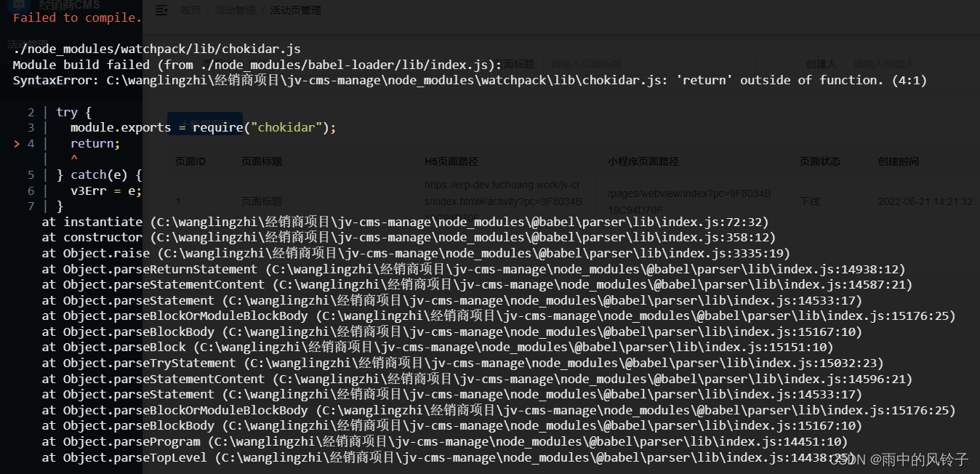Click the 'at Object.parseBlock' index.js:15151 line
The image size is (980, 474).
tap(438, 348)
